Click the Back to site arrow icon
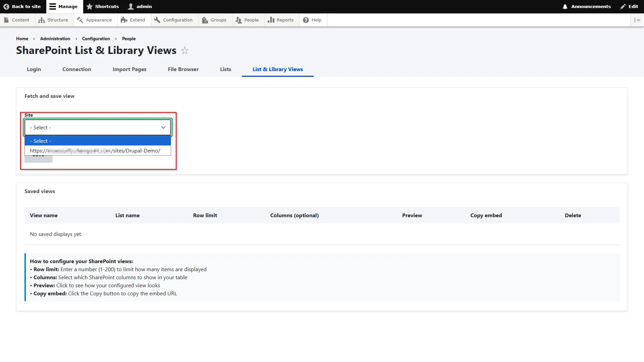 [6, 6]
